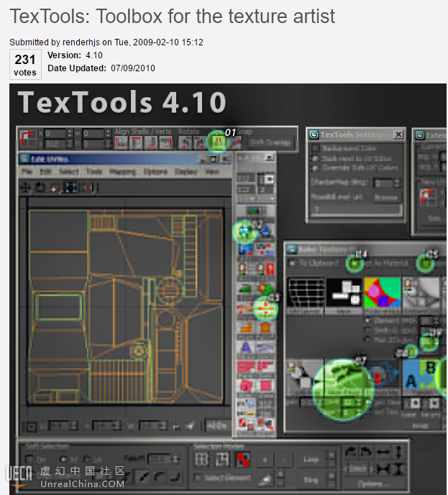
Task: Click the 3D arrows icon in TexTools panel
Action: (x=265, y=250)
